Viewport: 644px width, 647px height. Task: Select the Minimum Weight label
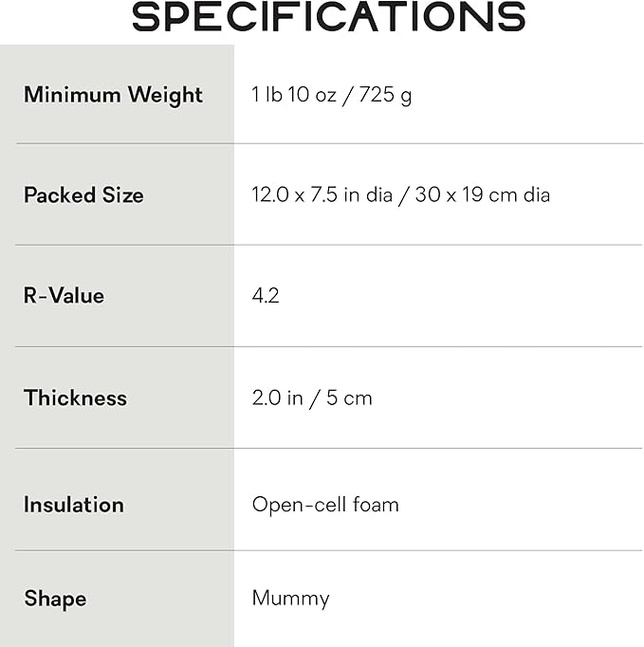coord(113,96)
